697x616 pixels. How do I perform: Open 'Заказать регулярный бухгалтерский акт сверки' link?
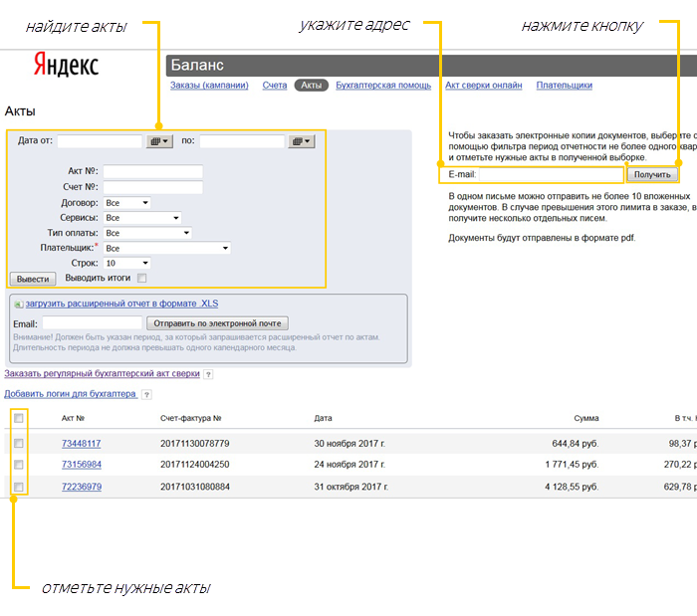[x=102, y=374]
